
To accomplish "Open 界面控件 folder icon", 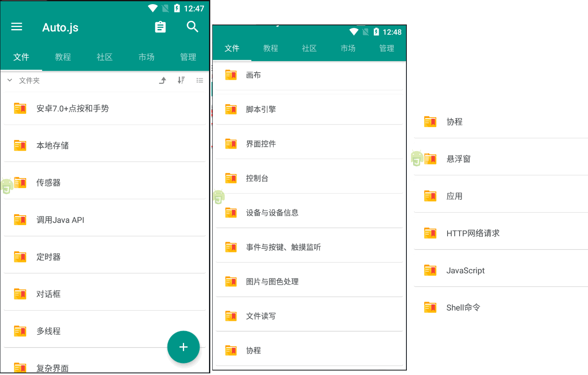I will [231, 144].
